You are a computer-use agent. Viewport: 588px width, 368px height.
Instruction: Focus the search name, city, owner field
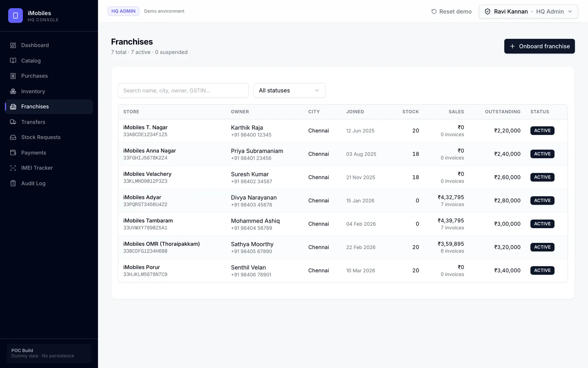pyautogui.click(x=183, y=91)
